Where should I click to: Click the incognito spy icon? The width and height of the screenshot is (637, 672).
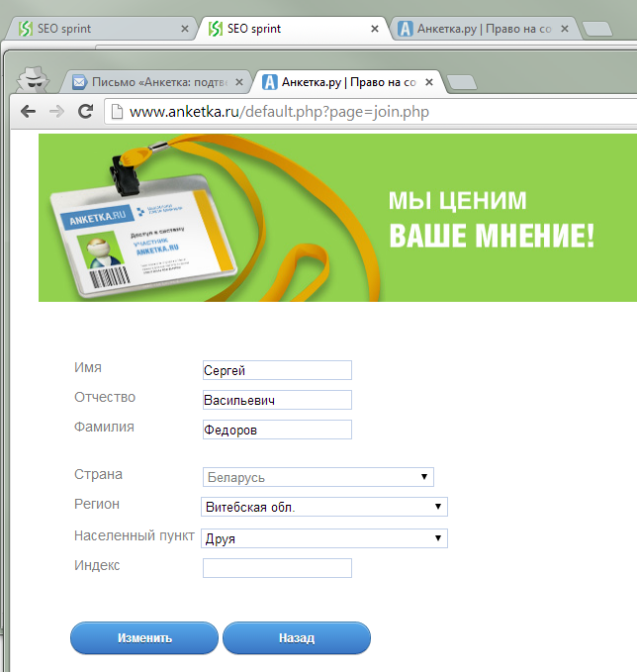(33, 79)
